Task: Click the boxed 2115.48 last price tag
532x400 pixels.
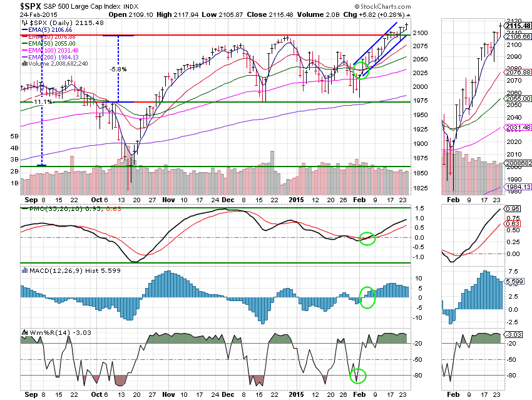Action: [518, 26]
